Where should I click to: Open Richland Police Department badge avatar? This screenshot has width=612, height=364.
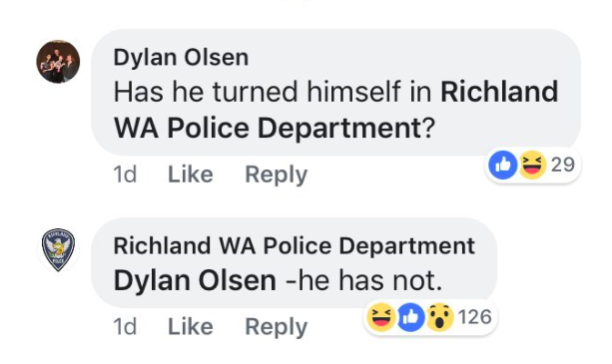point(58,249)
